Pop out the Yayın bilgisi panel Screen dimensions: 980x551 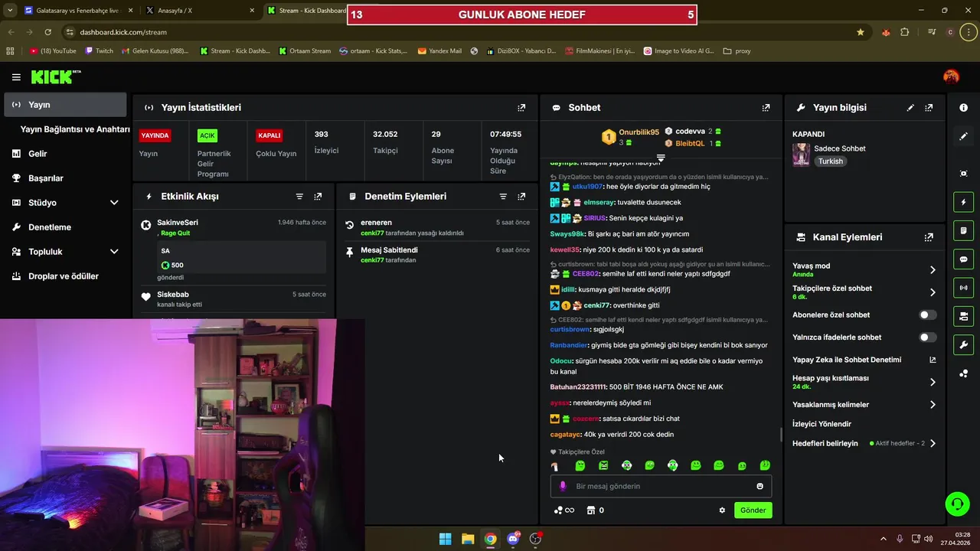[x=929, y=108]
